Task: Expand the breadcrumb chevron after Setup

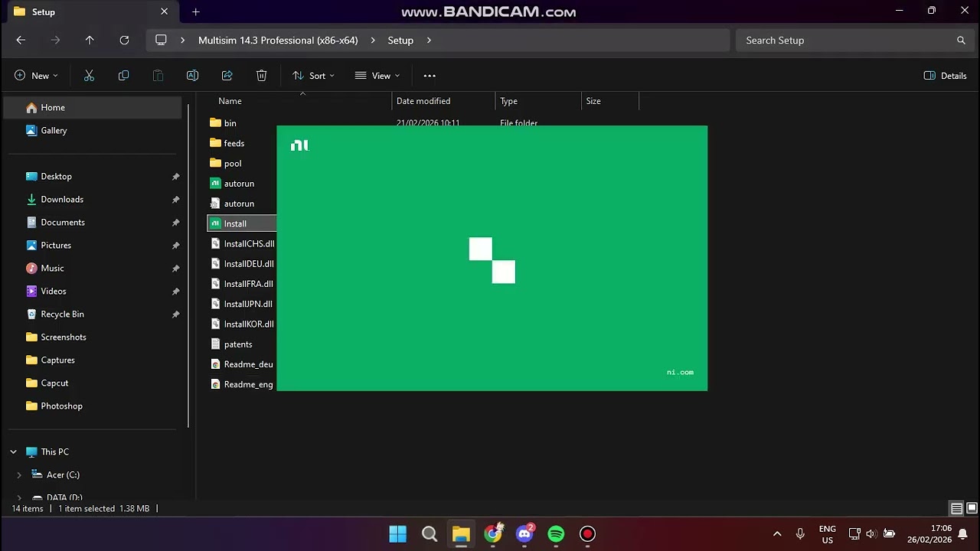Action: pyautogui.click(x=429, y=41)
